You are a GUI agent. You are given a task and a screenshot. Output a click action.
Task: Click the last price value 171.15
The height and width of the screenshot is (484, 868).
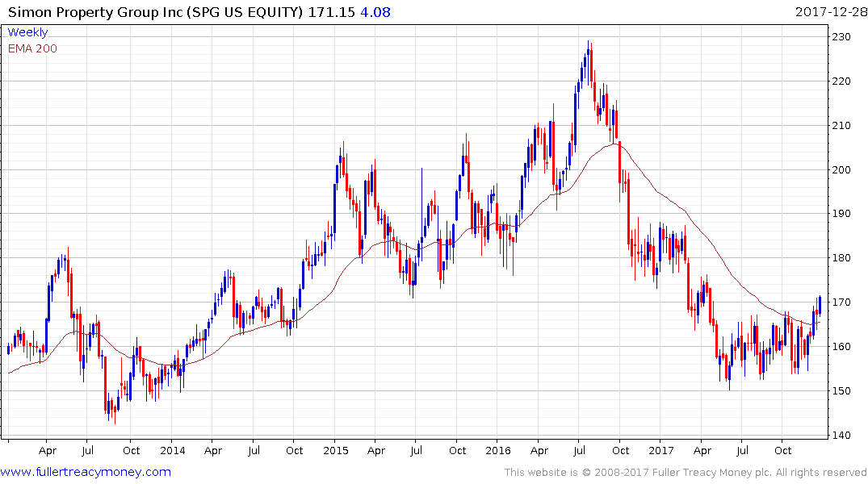tap(331, 12)
